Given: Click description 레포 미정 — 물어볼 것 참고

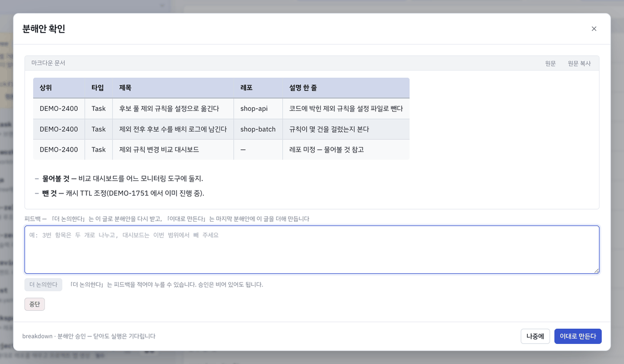Looking at the screenshot, I should [x=326, y=149].
